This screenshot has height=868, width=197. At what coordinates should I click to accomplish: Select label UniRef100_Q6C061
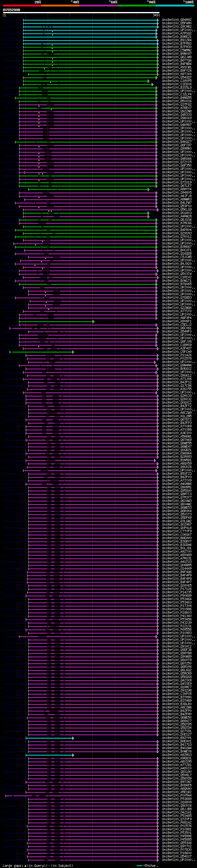177,328
